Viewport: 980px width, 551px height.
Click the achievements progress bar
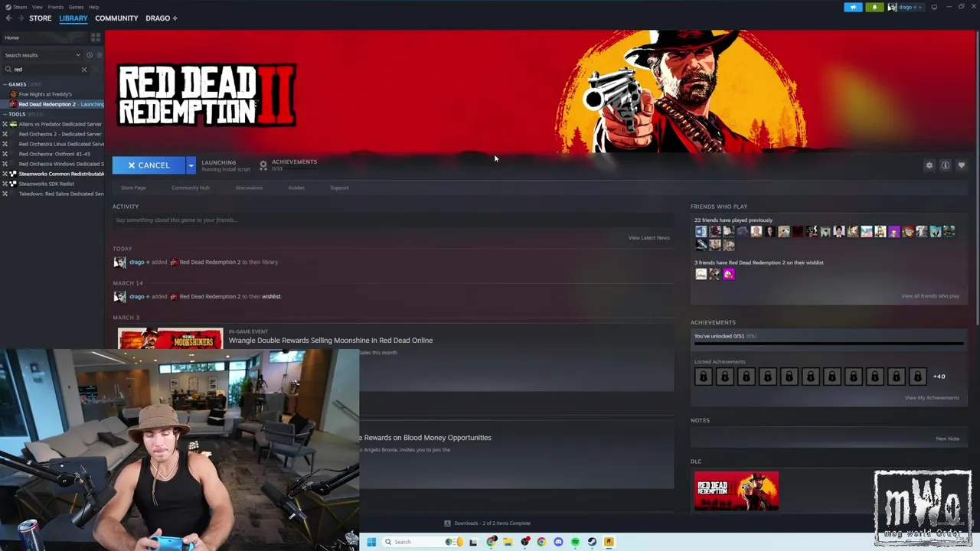(829, 344)
